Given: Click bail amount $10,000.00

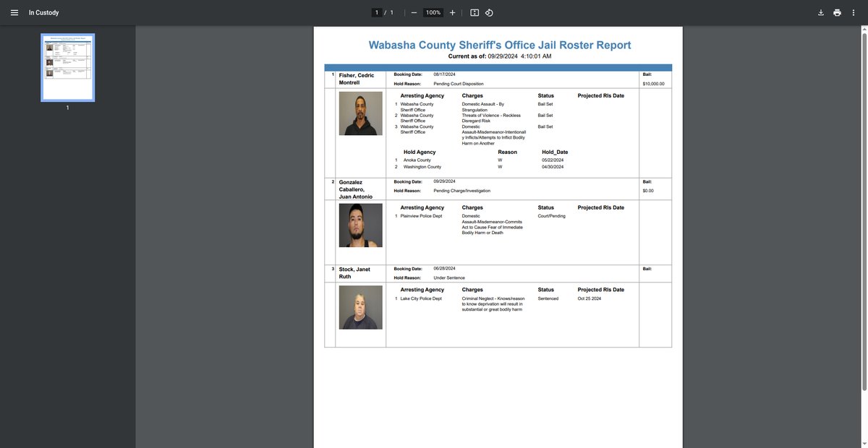Looking at the screenshot, I should click(653, 84).
